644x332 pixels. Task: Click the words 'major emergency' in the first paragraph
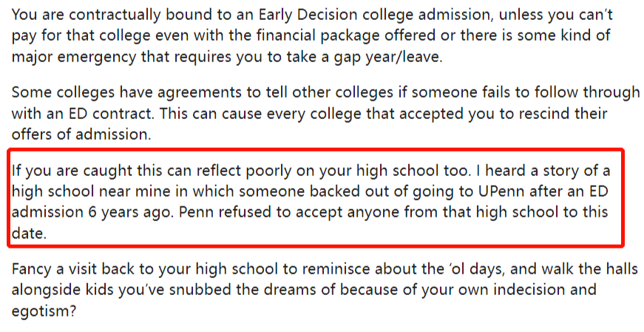(73, 57)
